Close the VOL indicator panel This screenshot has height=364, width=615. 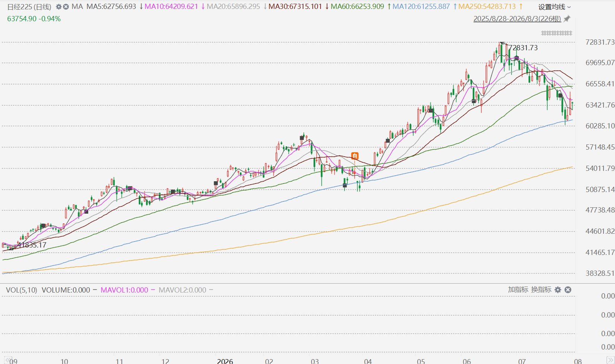(x=568, y=290)
